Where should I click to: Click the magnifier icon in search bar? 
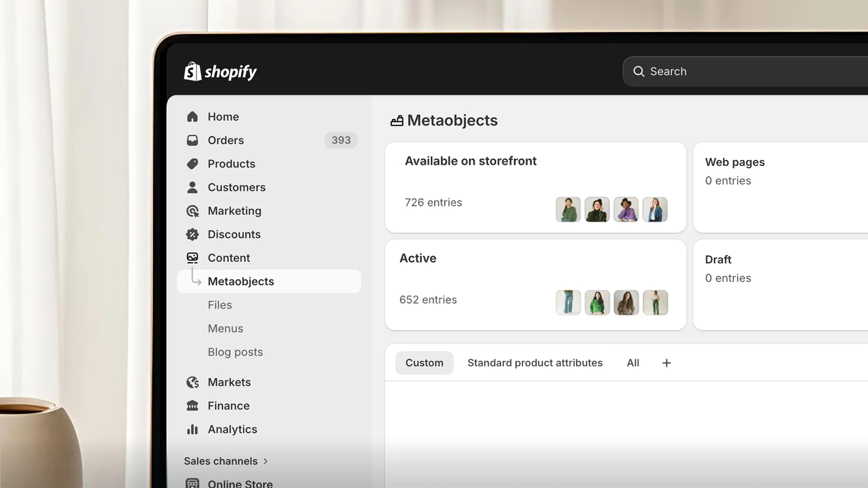(638, 71)
